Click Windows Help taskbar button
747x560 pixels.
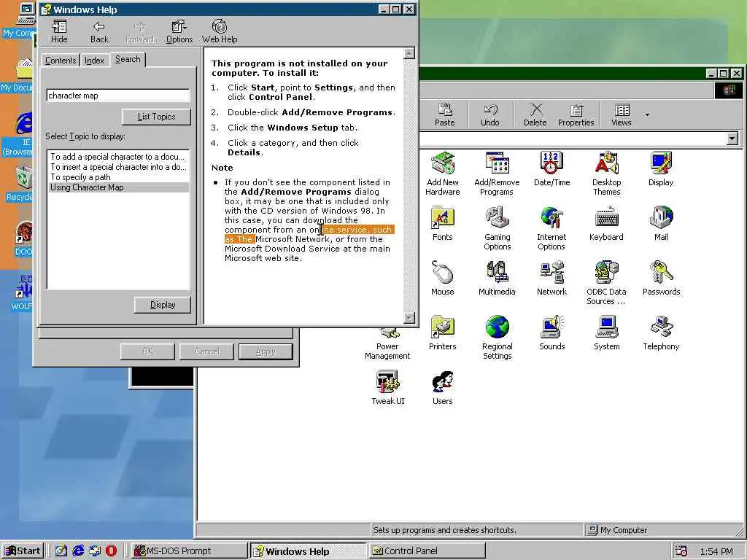308,551
